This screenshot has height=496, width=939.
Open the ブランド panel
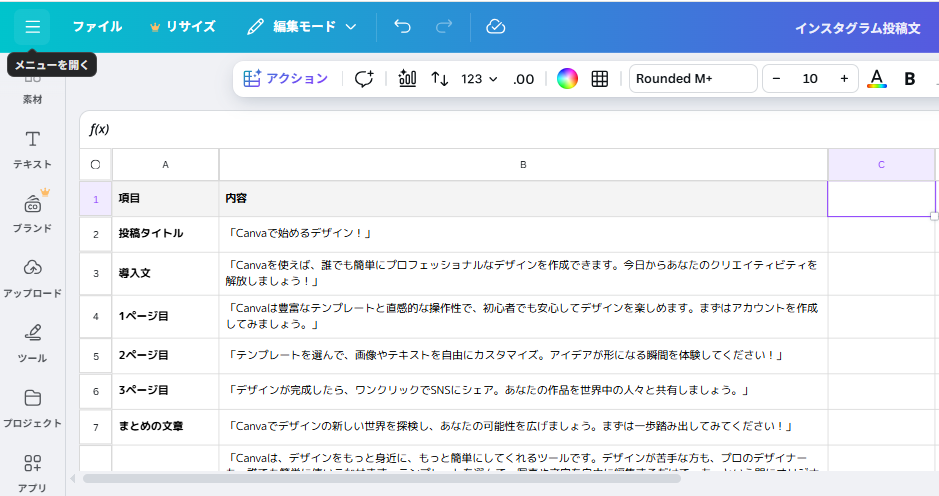pos(32,213)
